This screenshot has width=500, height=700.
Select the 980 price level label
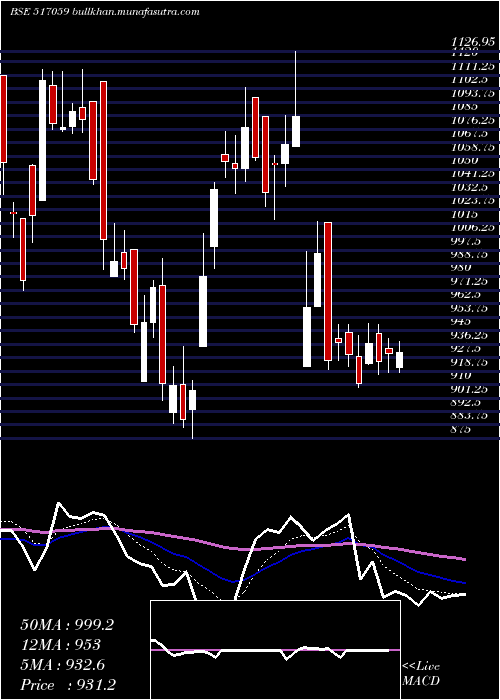point(461,267)
